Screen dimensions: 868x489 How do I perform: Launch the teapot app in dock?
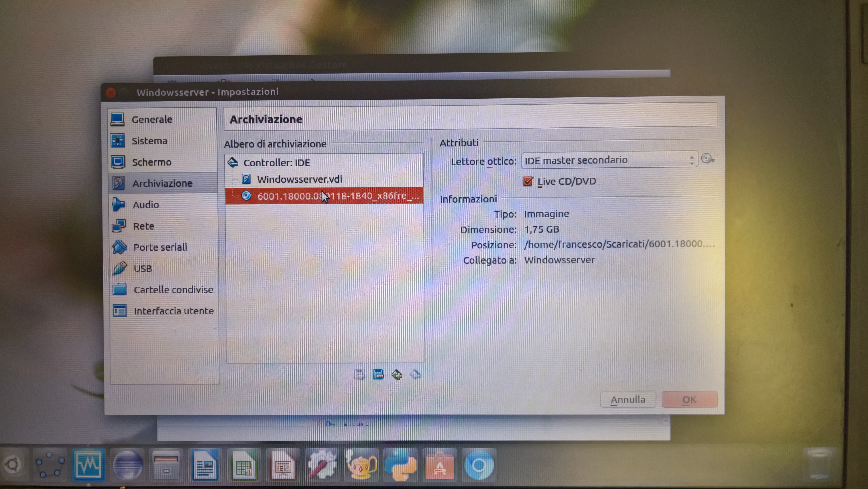coord(361,465)
